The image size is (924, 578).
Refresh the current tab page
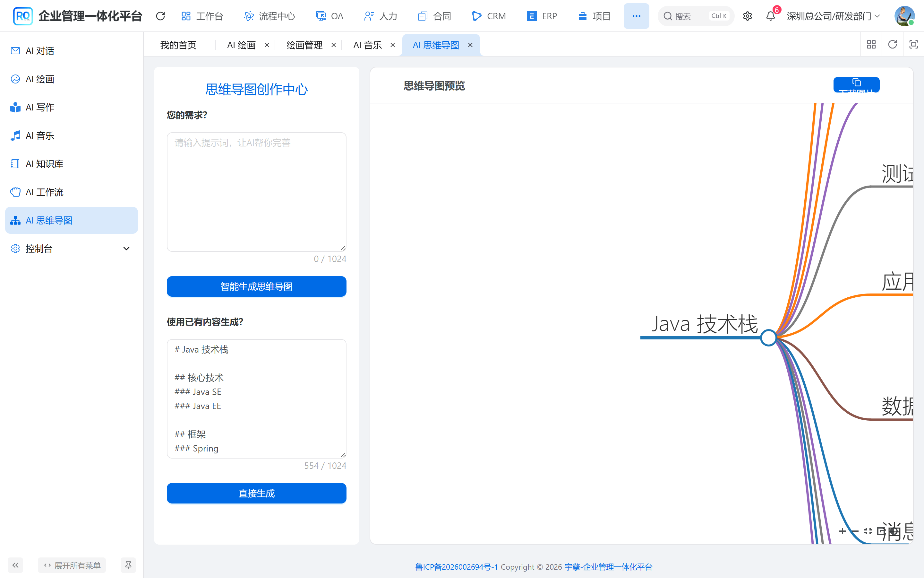pyautogui.click(x=892, y=45)
